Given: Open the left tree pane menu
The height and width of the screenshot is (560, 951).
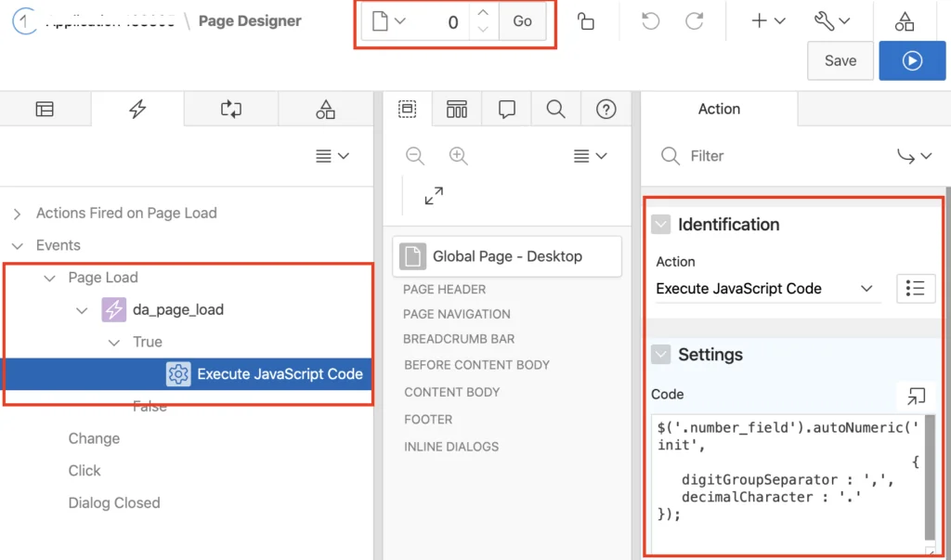Looking at the screenshot, I should (x=332, y=156).
